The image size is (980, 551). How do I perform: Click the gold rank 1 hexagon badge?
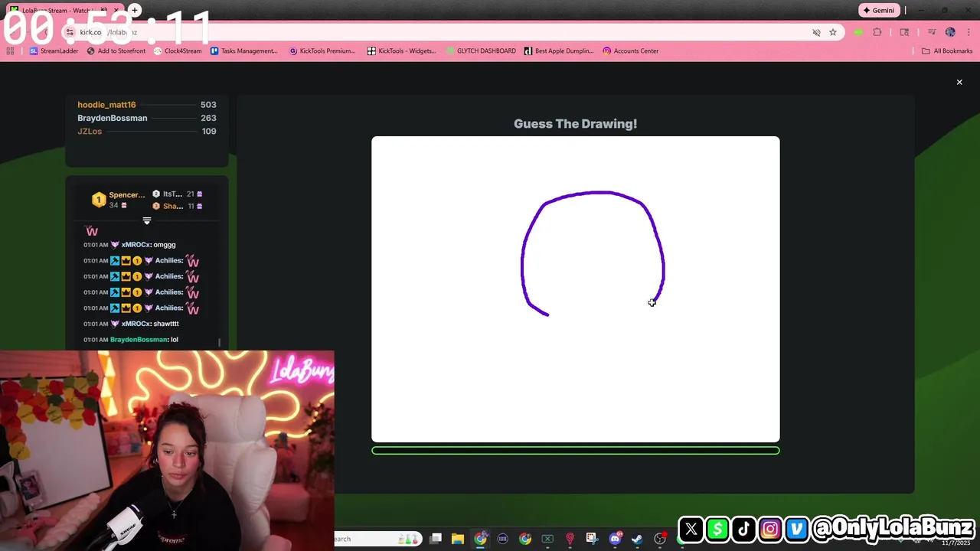98,200
